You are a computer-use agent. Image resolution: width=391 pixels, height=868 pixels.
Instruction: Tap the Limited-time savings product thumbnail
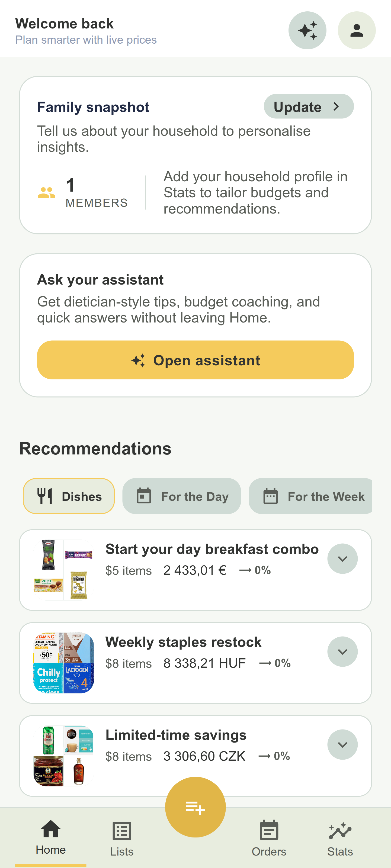[x=64, y=756]
